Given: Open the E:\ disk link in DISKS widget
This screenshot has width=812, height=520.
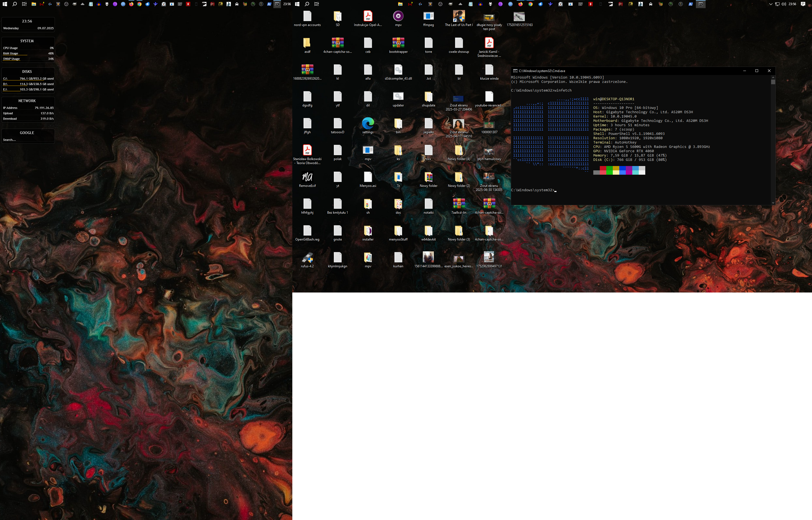Looking at the screenshot, I should click(x=5, y=89).
